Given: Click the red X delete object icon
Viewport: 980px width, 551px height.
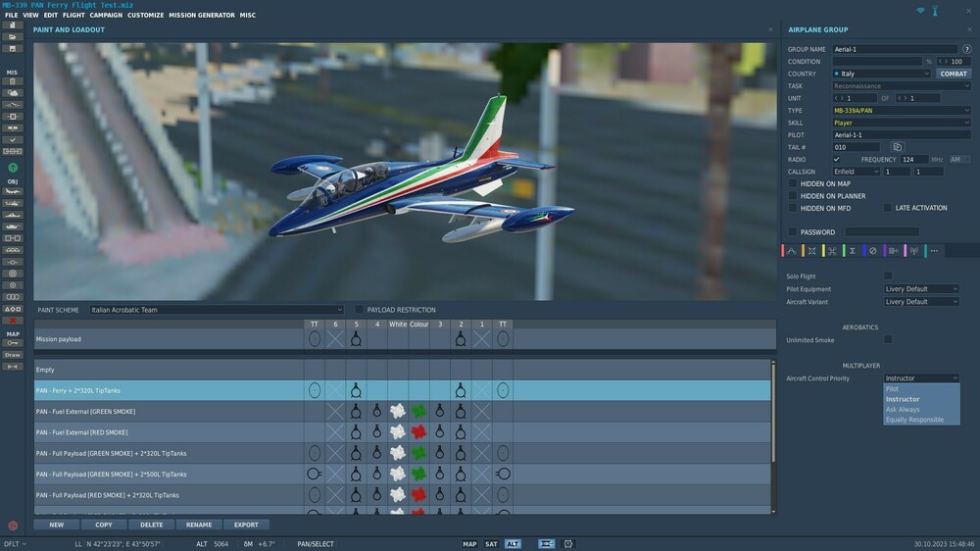Looking at the screenshot, I should tap(13, 321).
